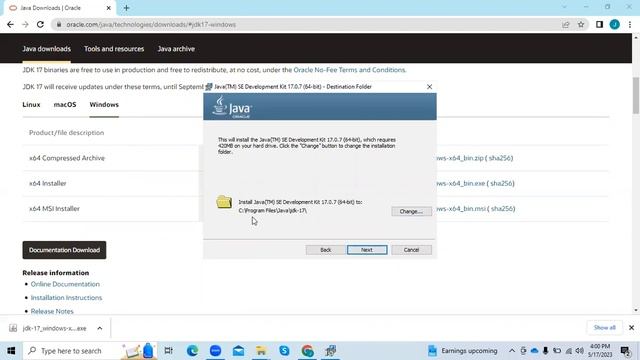Open the taskbar clock and date
Image resolution: width=640 pixels, height=360 pixels.
click(x=600, y=351)
